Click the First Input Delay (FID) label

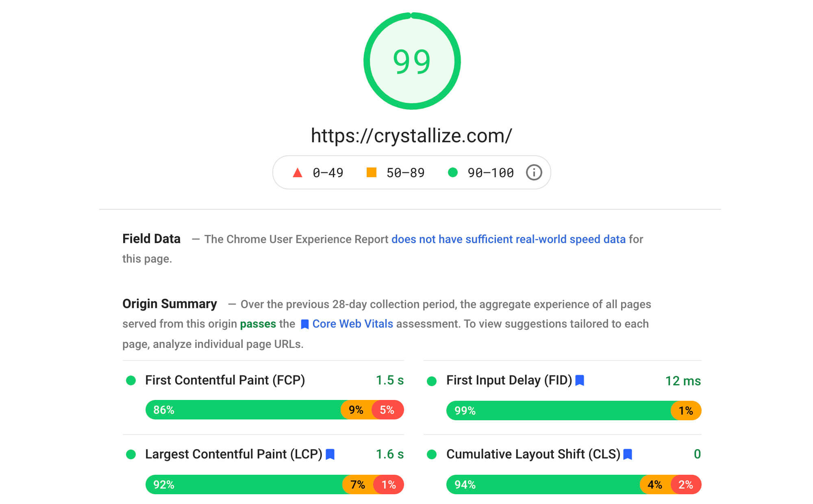509,380
